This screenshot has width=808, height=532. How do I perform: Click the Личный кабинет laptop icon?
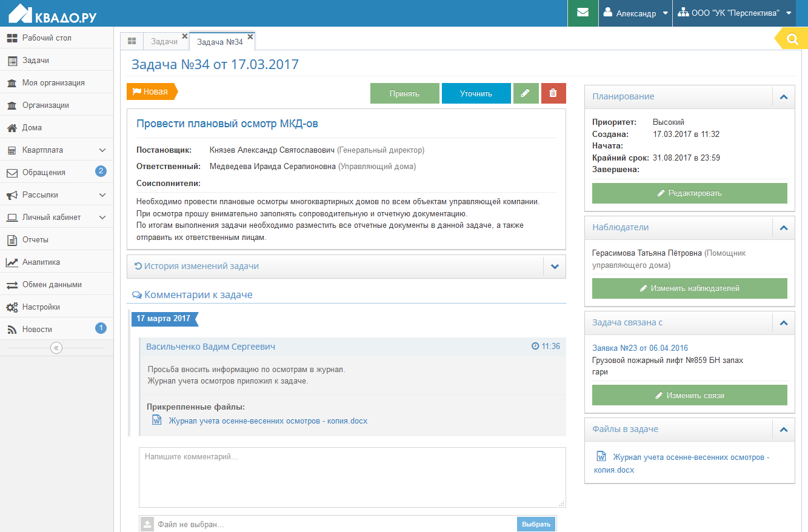coord(12,218)
